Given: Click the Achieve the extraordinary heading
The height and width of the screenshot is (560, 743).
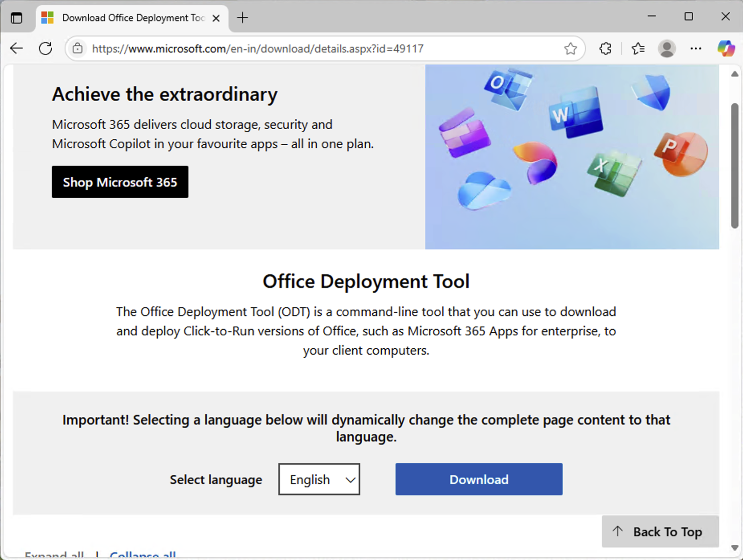Looking at the screenshot, I should pos(164,94).
